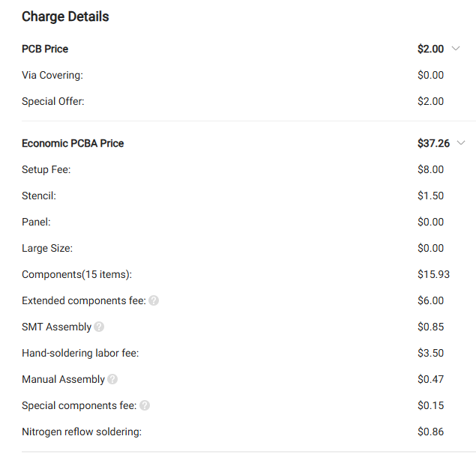Select the $37.26 PCBA total amount
The width and height of the screenshot is (476, 463).
[x=433, y=143]
